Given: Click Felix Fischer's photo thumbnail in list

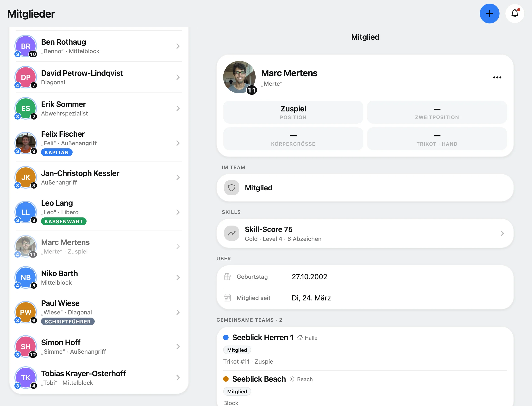Looking at the screenshot, I should click(26, 143).
